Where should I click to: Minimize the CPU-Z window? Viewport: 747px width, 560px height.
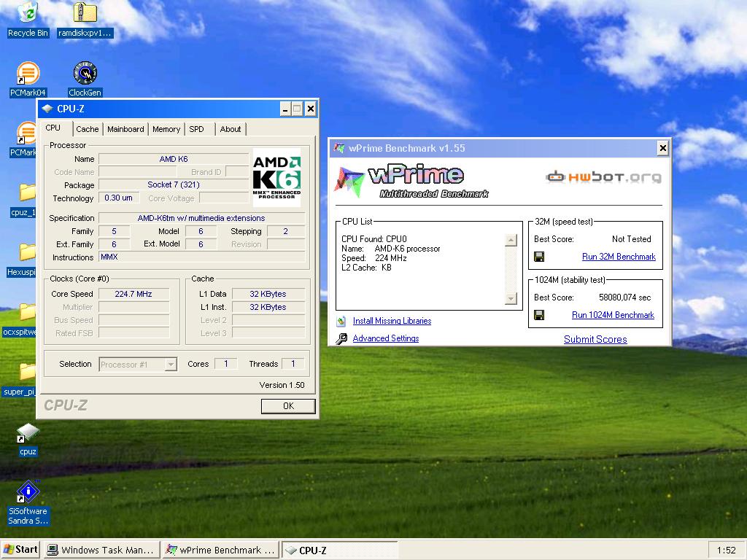(x=285, y=109)
